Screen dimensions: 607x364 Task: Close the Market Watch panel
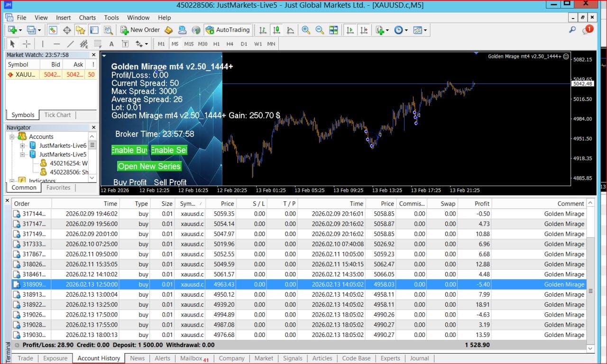pos(93,55)
